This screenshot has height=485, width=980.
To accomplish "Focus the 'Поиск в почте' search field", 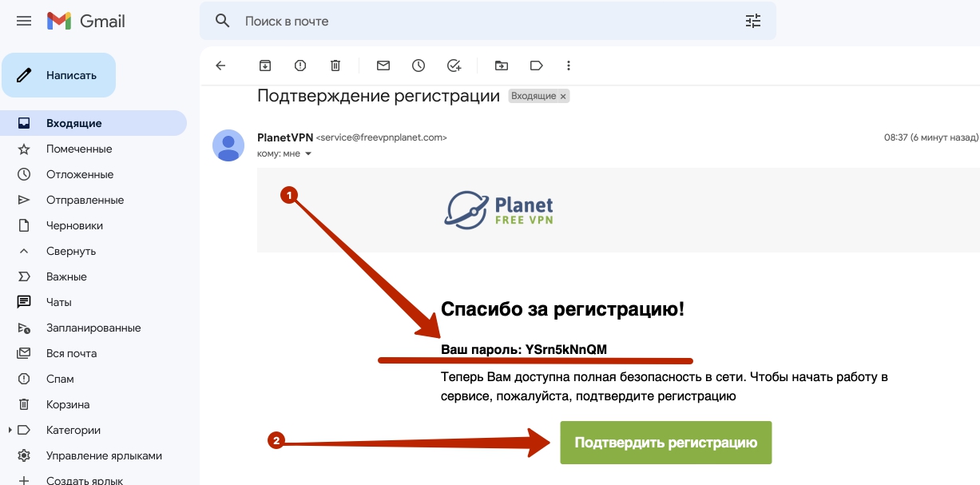I will tap(487, 21).
